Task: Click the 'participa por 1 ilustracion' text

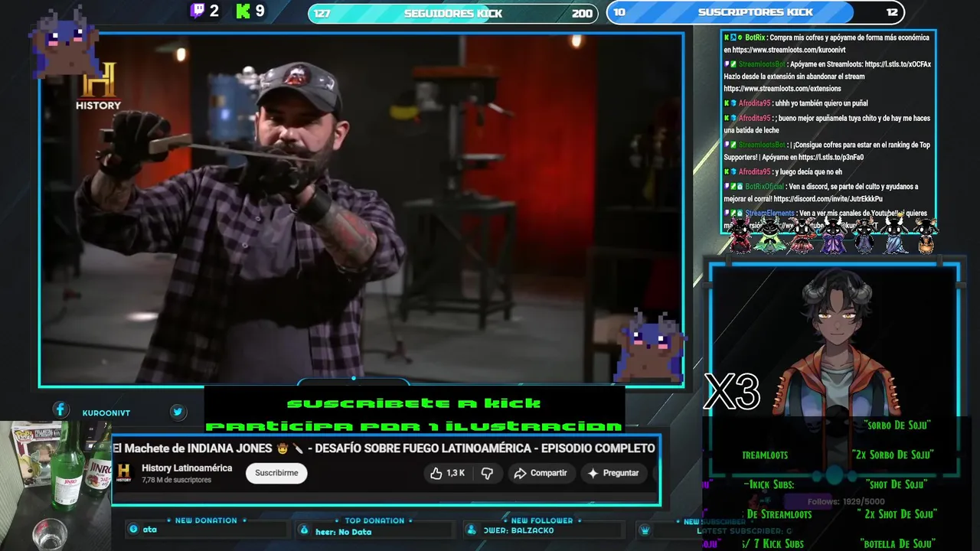Action: click(x=414, y=425)
